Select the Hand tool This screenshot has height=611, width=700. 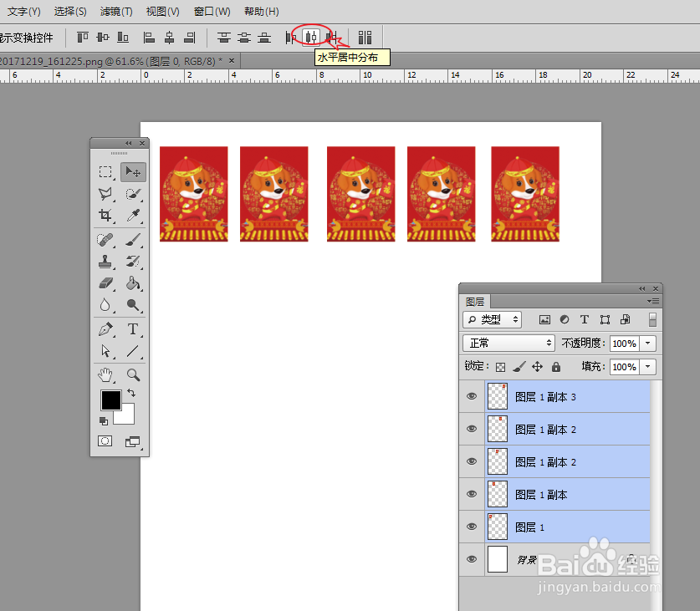105,375
